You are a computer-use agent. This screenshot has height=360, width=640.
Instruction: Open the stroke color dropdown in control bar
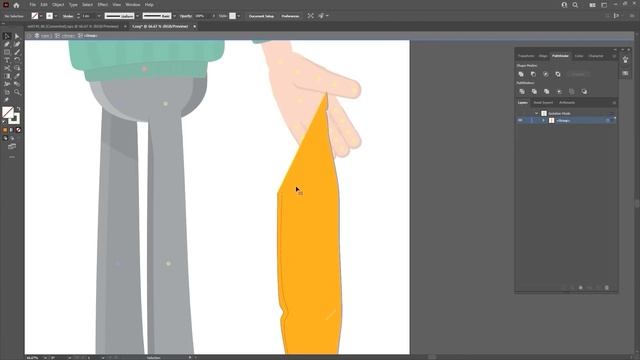coord(56,16)
